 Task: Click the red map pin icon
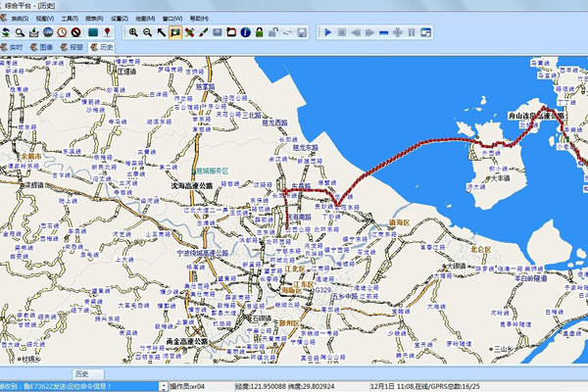106,32
